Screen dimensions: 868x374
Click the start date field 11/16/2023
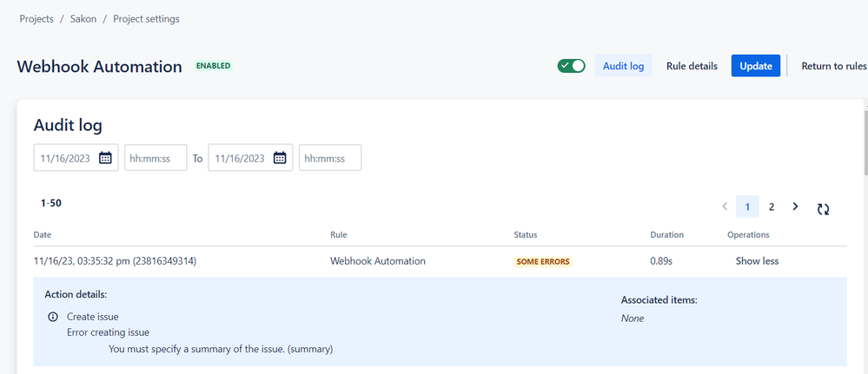[x=76, y=158]
